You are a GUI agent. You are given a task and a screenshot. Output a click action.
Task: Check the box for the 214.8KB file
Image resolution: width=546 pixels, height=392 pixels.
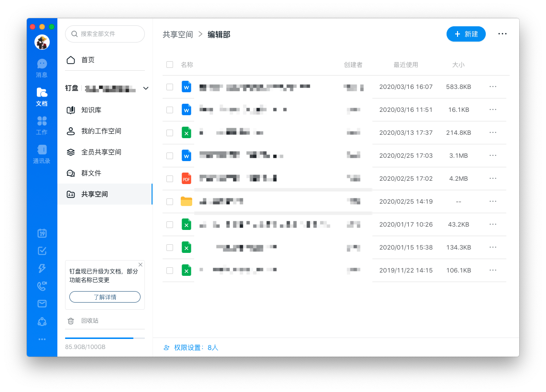pyautogui.click(x=170, y=132)
